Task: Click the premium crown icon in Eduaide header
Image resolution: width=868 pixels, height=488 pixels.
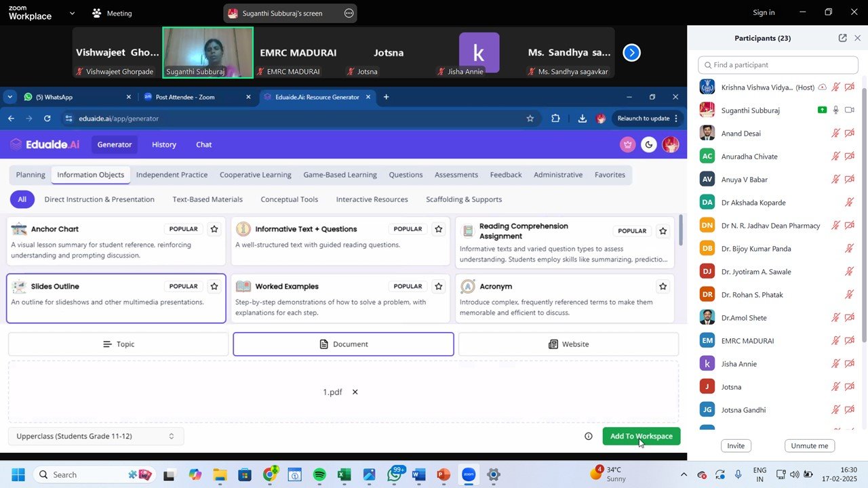Action: [x=627, y=144]
